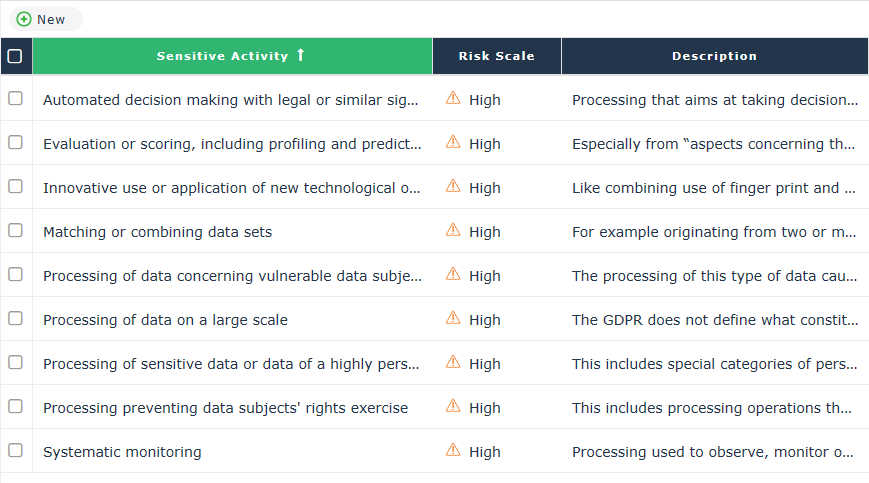Click the warning icon in Matching or combining row

tap(453, 230)
